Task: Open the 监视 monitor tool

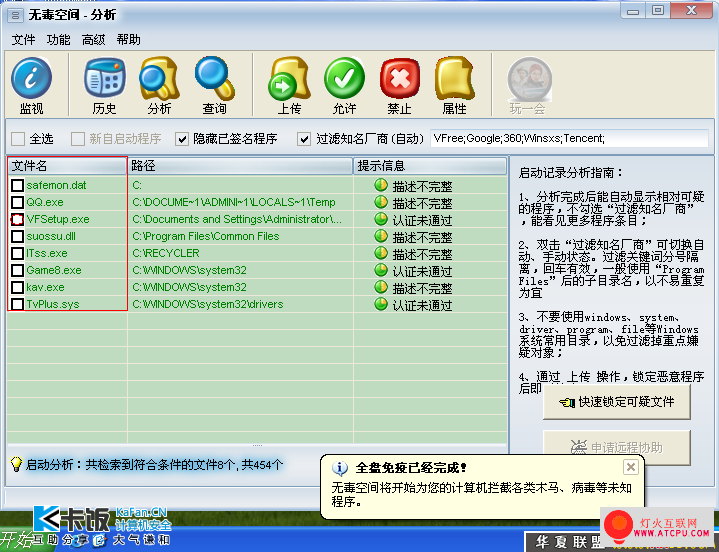Action: point(31,85)
